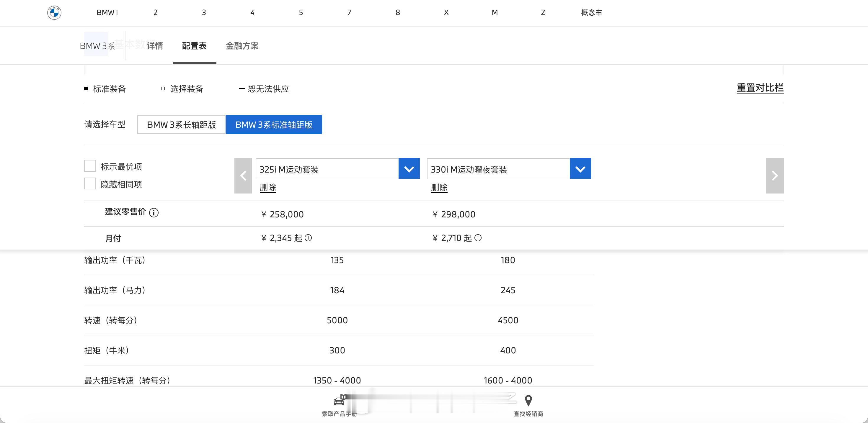The height and width of the screenshot is (423, 868).
Task: Open the 概念车 menu item
Action: click(591, 13)
